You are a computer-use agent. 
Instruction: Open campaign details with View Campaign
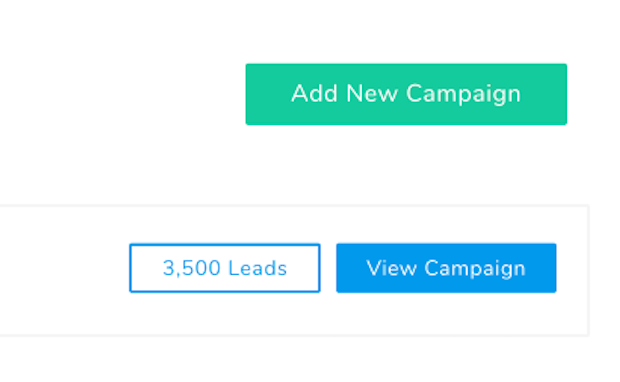(446, 268)
